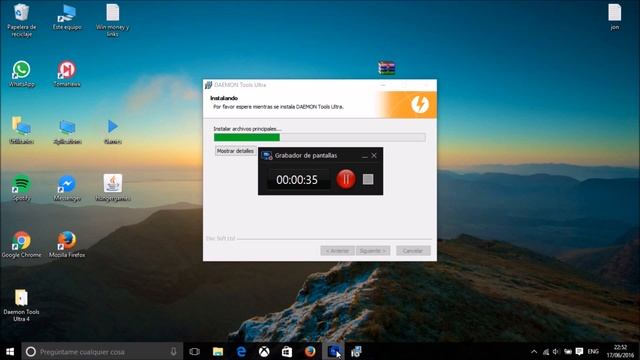Select the Google Chrome desktop shortcut
Viewport: 640px width, 360px height.
(21, 244)
